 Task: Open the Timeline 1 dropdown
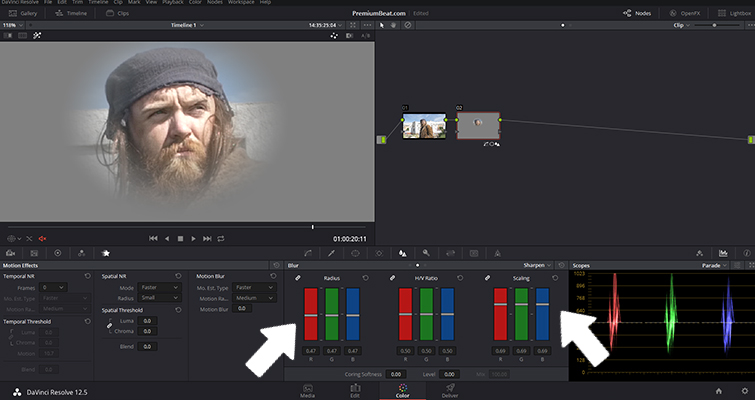point(188,23)
